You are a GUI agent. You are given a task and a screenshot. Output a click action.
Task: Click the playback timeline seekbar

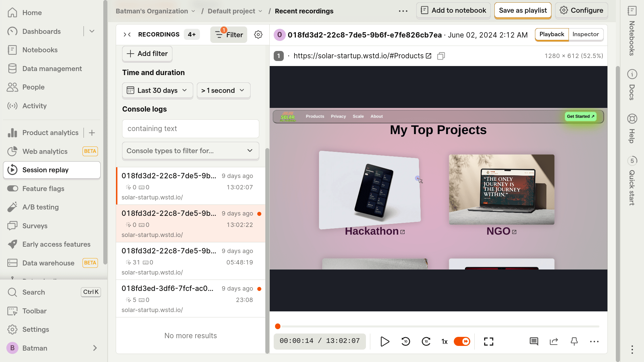click(x=438, y=326)
